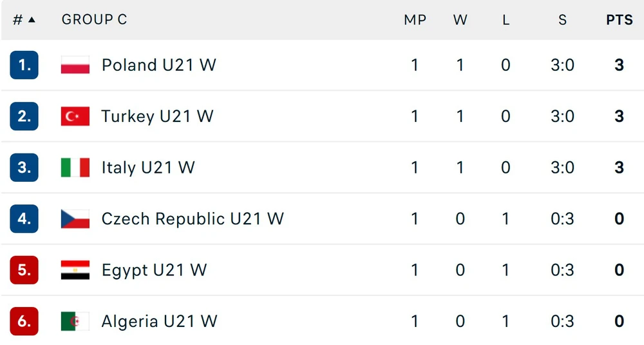Click the GROUP C header label
Screen dimensions: 644x345
[95, 19]
